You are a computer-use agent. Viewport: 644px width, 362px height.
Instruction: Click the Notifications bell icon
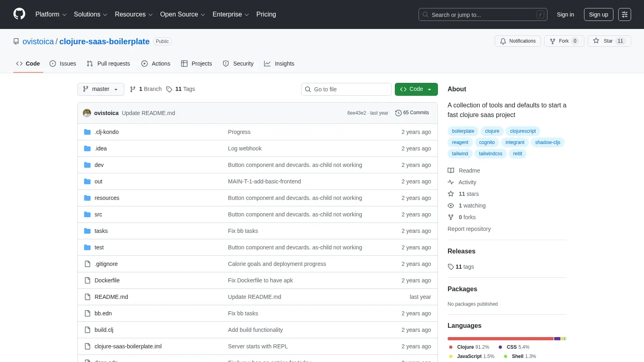[503, 41]
